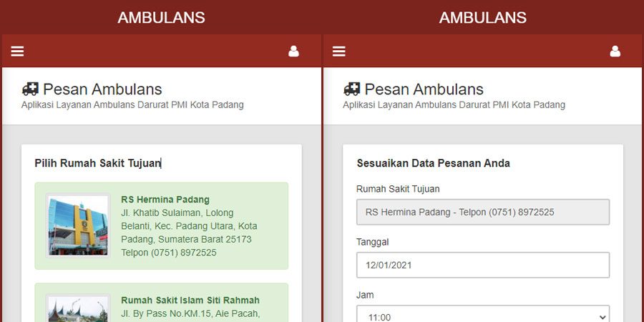Choose the RS Hermina Padang hospital name
Screen dimensions: 644x322
[165, 200]
